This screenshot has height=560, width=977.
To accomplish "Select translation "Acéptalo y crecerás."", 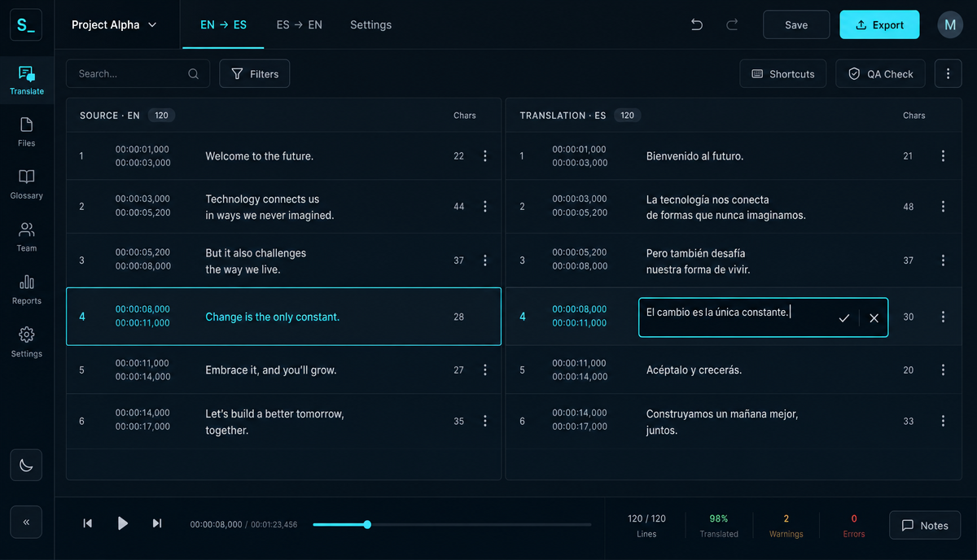I will coord(694,370).
